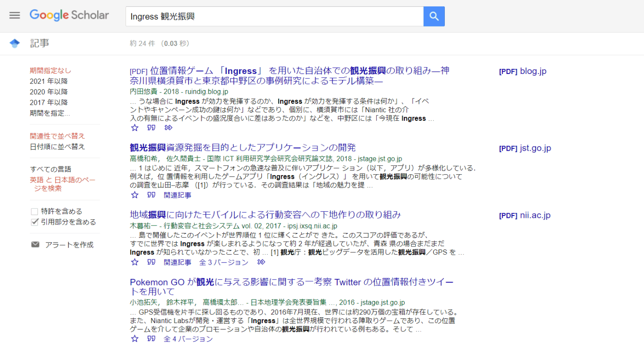Click the Google Scholar logo

[x=69, y=15]
